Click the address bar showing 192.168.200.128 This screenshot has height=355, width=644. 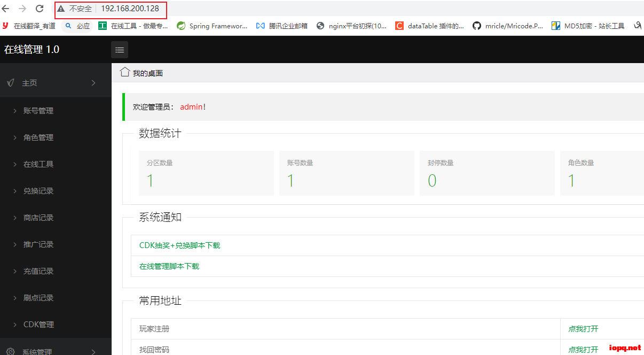[x=130, y=9]
